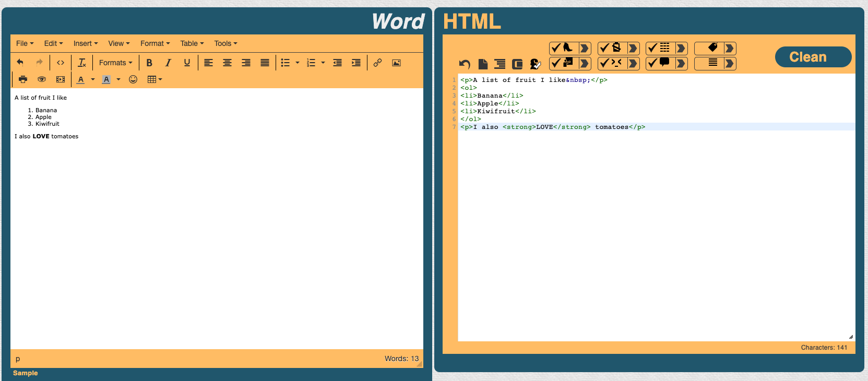Viewport: 868px width, 381px height.
Task: Click the blank page icon in HTML panel
Action: pos(483,64)
